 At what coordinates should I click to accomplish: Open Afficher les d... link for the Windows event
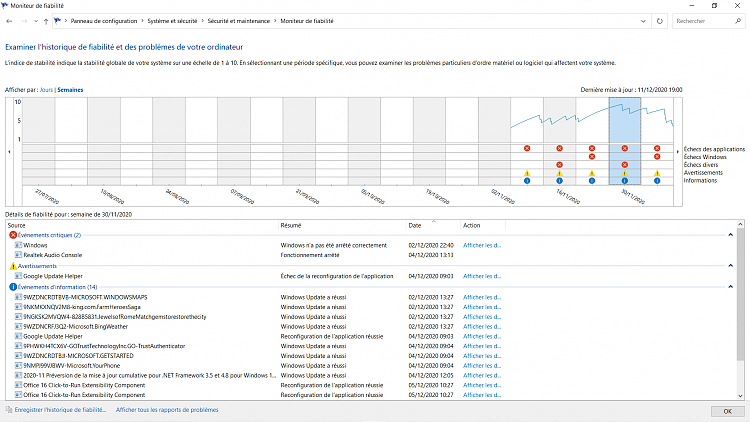click(482, 245)
